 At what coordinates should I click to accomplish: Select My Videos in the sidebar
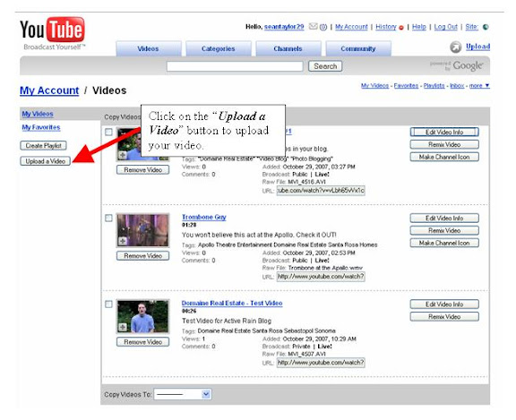pyautogui.click(x=38, y=114)
